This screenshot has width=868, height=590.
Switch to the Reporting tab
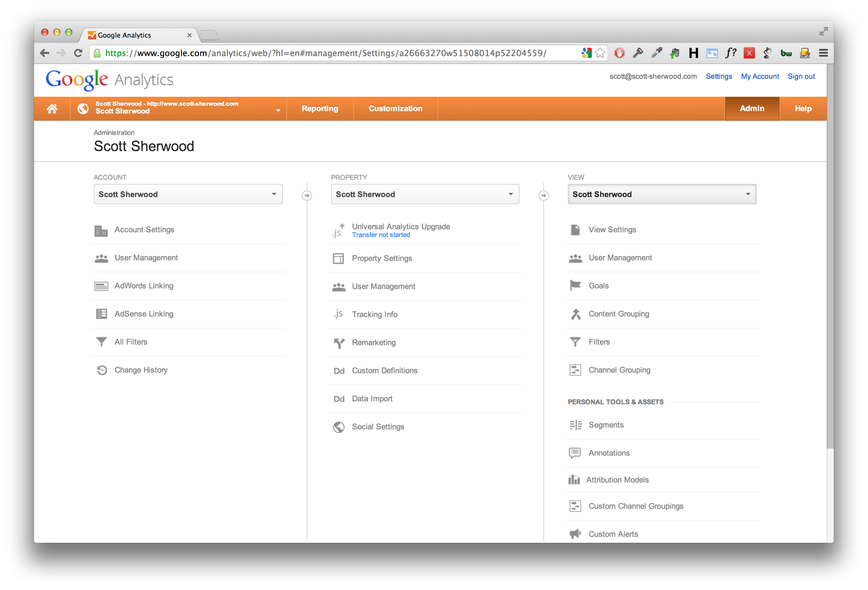(320, 109)
